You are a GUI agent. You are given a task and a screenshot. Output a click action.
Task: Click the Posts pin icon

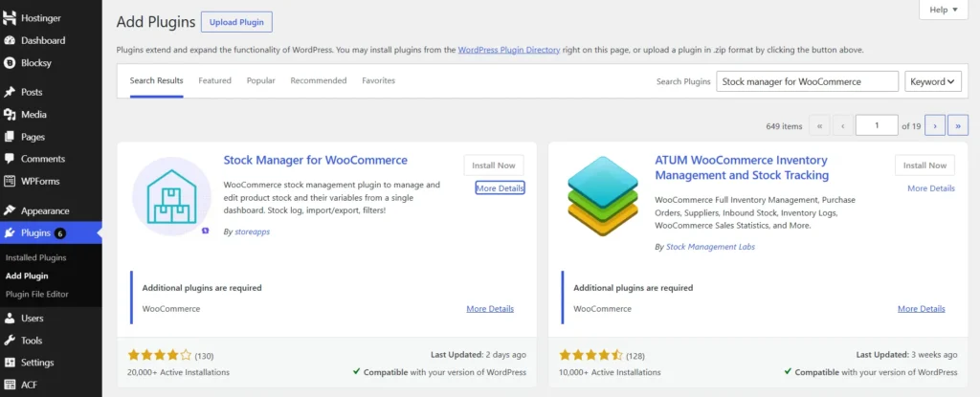pyautogui.click(x=10, y=92)
